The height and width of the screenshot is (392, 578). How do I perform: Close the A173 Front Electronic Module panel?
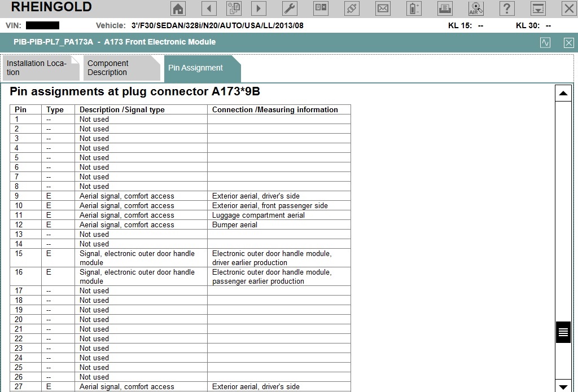pyautogui.click(x=569, y=43)
